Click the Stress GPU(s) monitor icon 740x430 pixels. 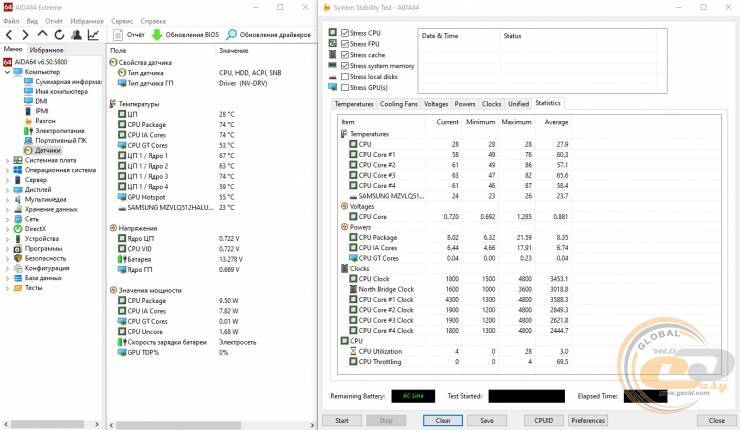coord(333,87)
